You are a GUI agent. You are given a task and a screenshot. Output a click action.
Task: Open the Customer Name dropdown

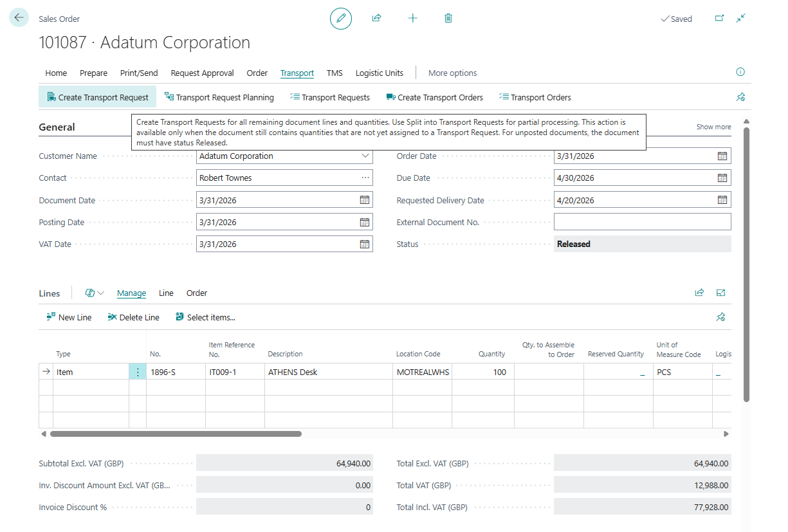[x=365, y=156]
